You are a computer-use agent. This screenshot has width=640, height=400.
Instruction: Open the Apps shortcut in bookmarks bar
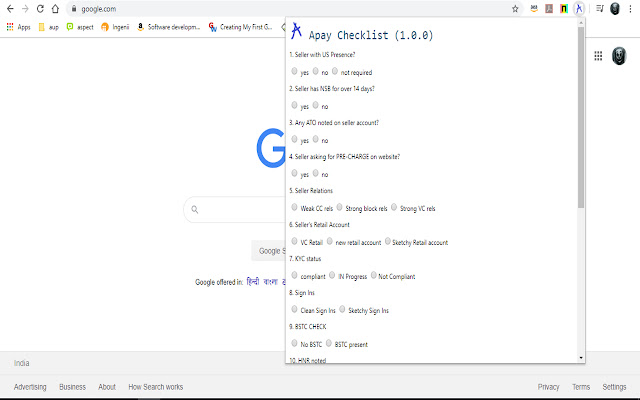(18, 27)
